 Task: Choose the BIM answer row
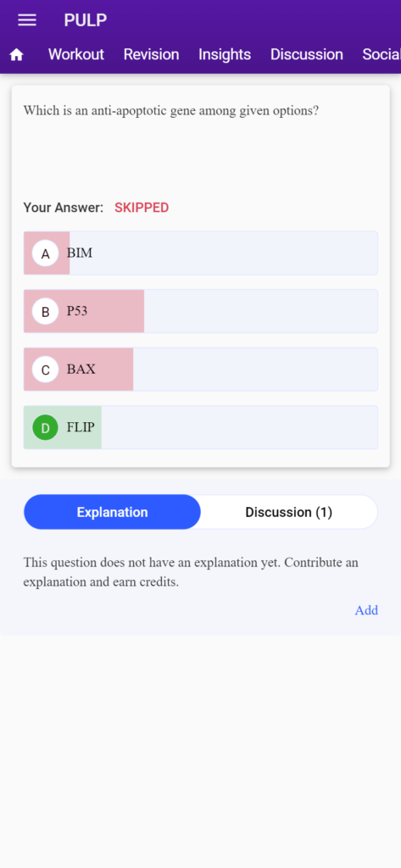200,253
